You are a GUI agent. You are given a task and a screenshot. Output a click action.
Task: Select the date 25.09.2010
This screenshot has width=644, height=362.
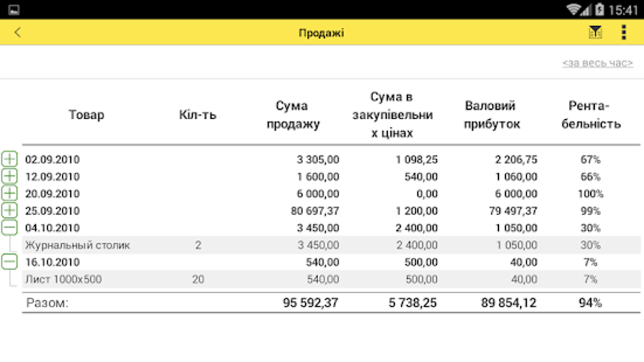tap(52, 211)
